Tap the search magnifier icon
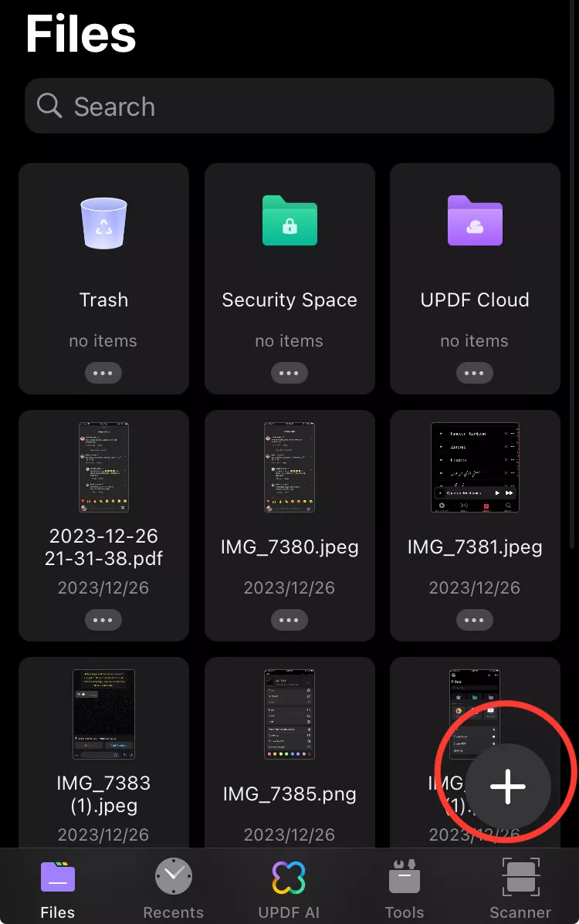The width and height of the screenshot is (579, 924). click(49, 106)
